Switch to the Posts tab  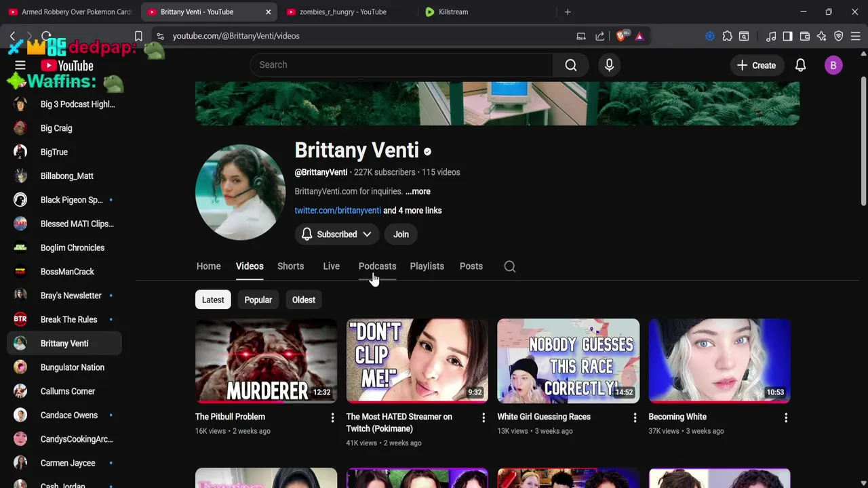(471, 266)
